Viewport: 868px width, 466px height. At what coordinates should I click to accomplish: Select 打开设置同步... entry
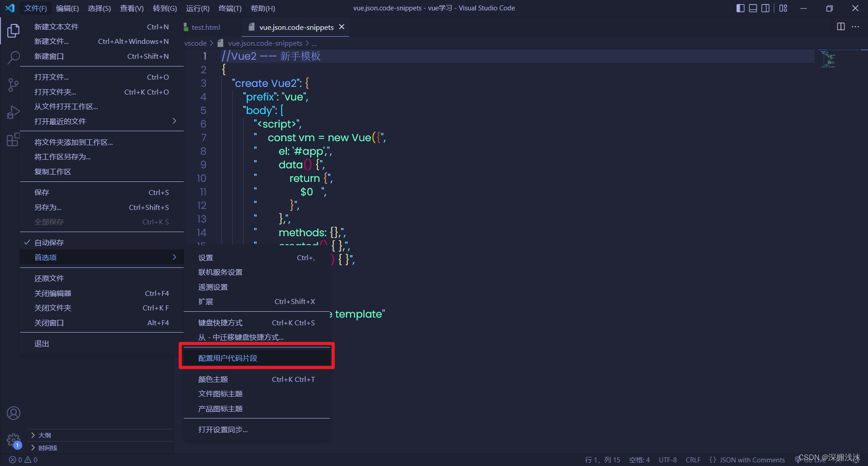click(x=257, y=429)
